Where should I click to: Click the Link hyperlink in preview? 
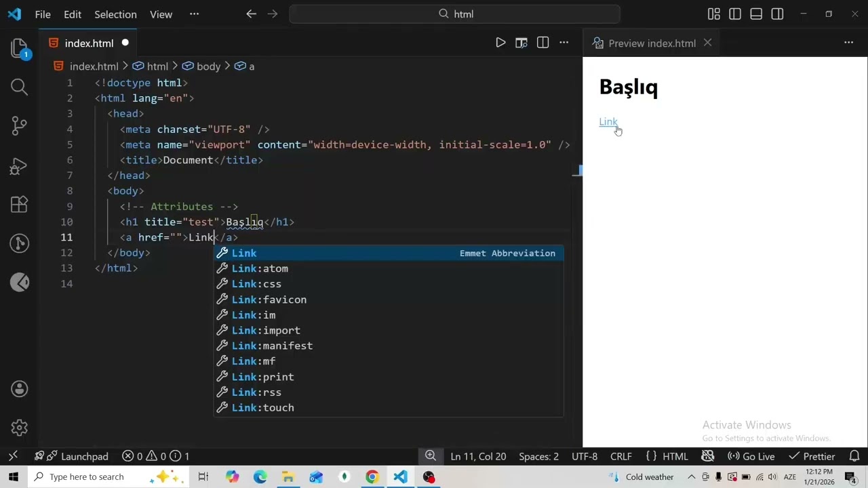tap(608, 122)
